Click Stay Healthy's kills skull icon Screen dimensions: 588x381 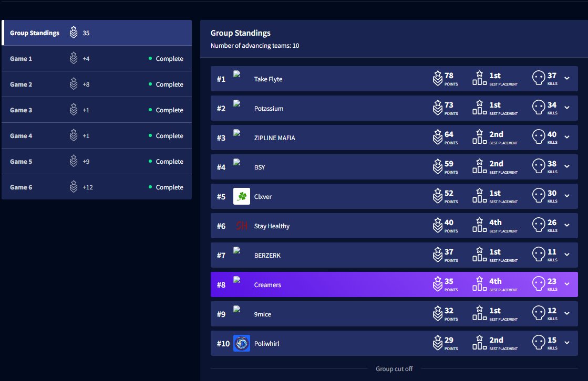coord(539,225)
